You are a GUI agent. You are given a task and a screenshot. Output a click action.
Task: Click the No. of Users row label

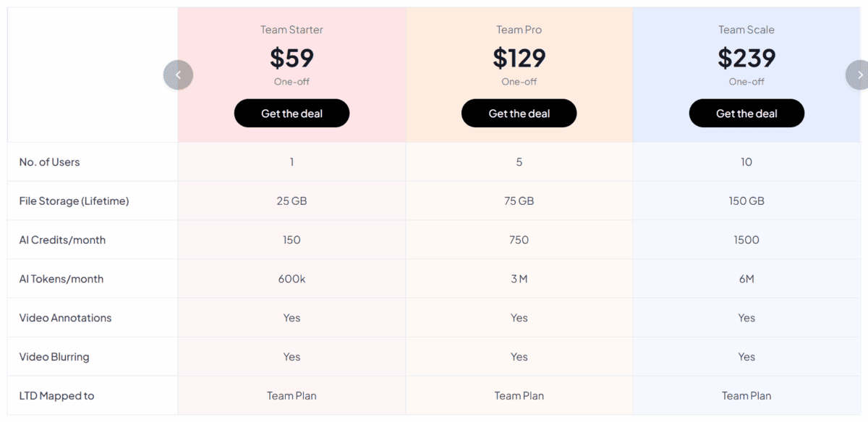pos(49,162)
